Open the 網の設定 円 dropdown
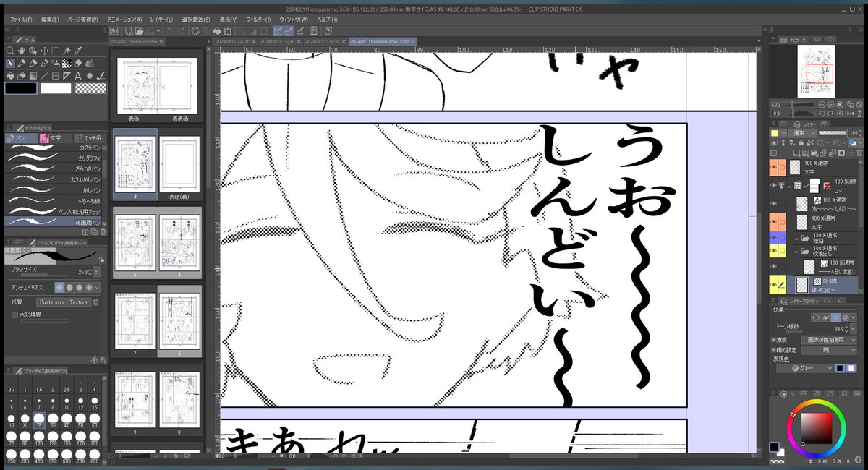868x470 pixels. [829, 350]
